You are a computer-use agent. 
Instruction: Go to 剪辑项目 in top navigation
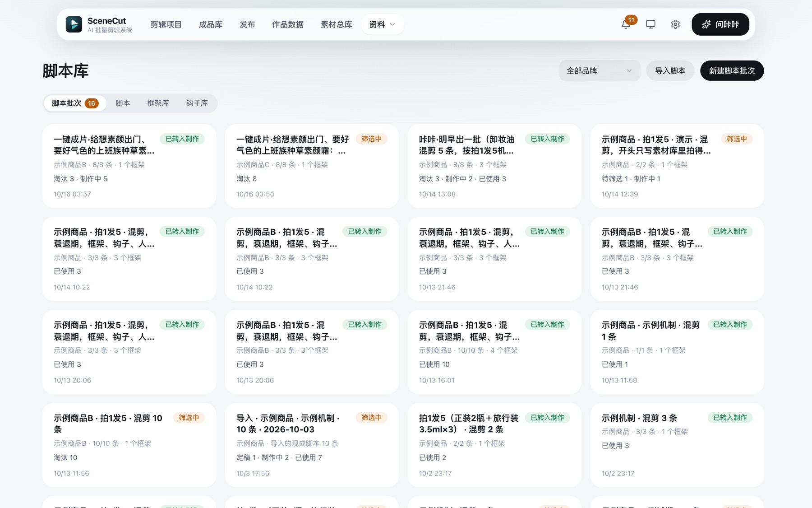[x=166, y=24]
